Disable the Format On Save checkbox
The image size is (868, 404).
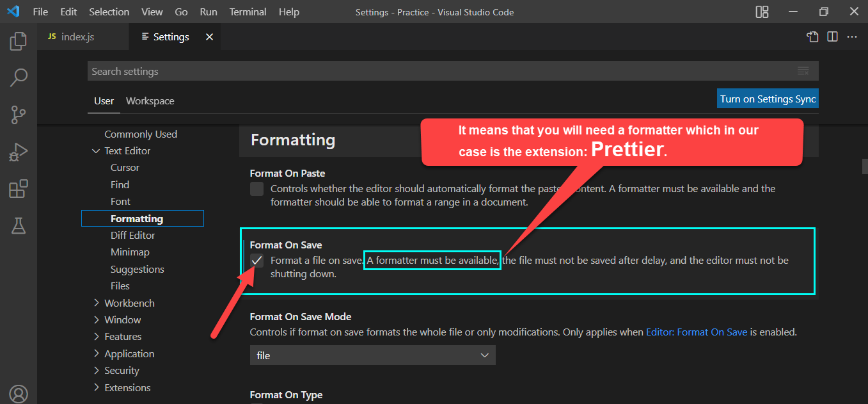(256, 261)
